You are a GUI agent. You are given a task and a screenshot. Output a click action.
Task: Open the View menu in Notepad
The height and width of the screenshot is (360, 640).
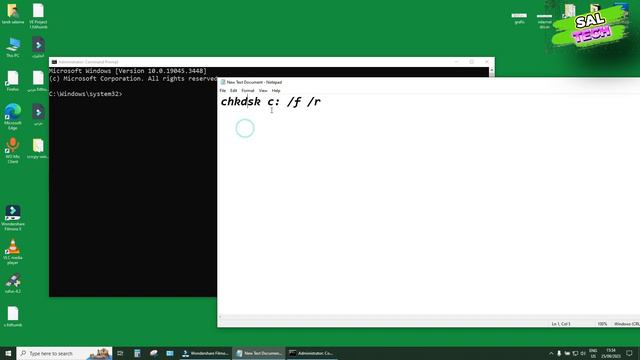[263, 91]
